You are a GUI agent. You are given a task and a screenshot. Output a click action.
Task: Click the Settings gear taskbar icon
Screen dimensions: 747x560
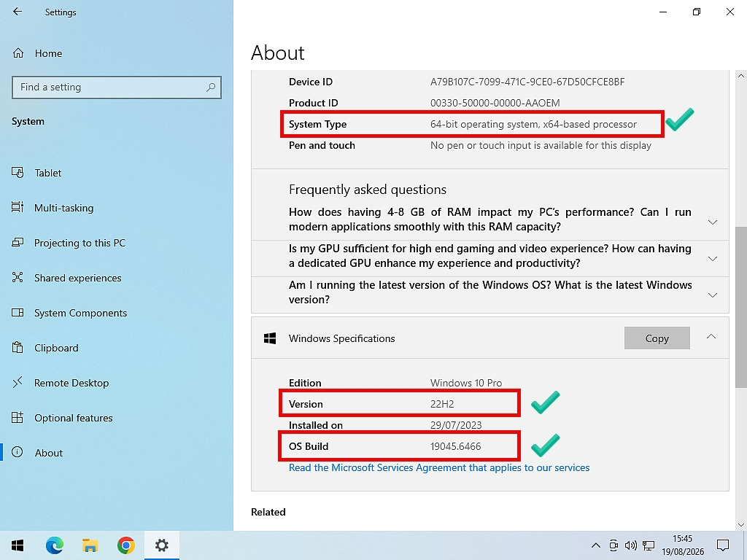[x=161, y=545]
